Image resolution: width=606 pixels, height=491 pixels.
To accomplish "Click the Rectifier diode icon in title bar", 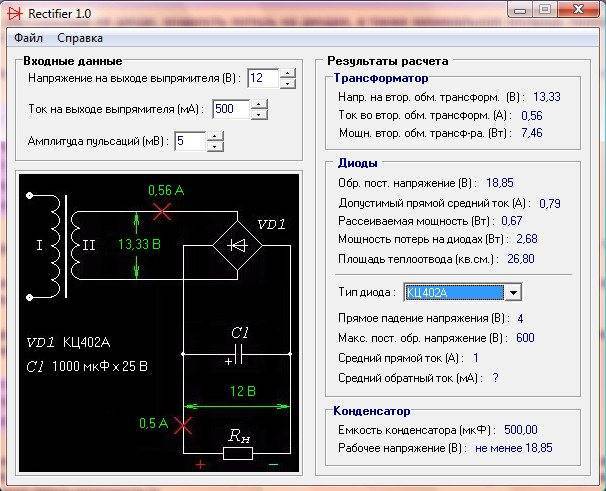I will (x=15, y=14).
